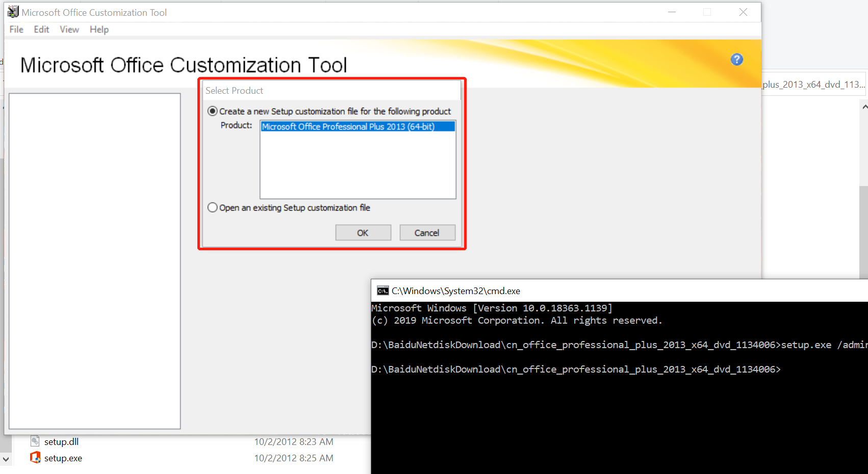Click the Explorer path text plus_2013_x64_dvd
The width and height of the screenshot is (868, 474).
point(814,84)
